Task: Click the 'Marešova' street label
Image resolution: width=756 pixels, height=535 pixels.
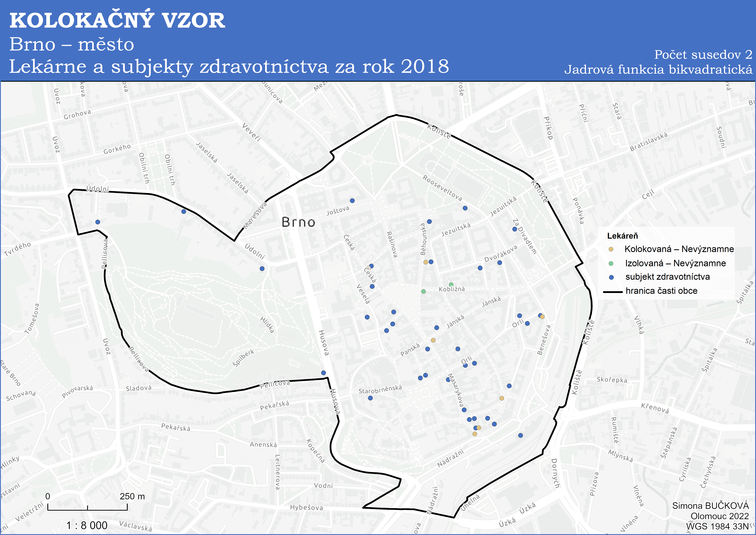Action: (x=255, y=215)
